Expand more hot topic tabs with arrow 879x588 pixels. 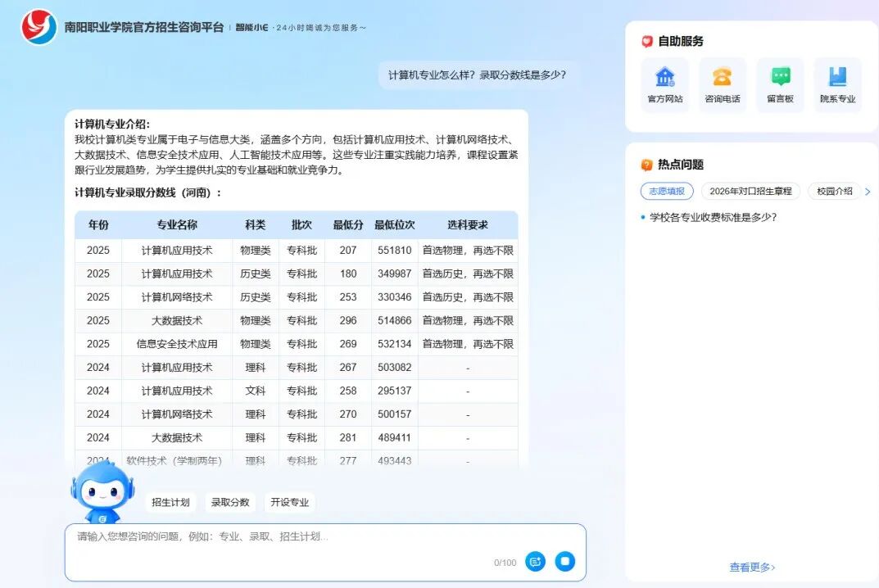click(868, 192)
